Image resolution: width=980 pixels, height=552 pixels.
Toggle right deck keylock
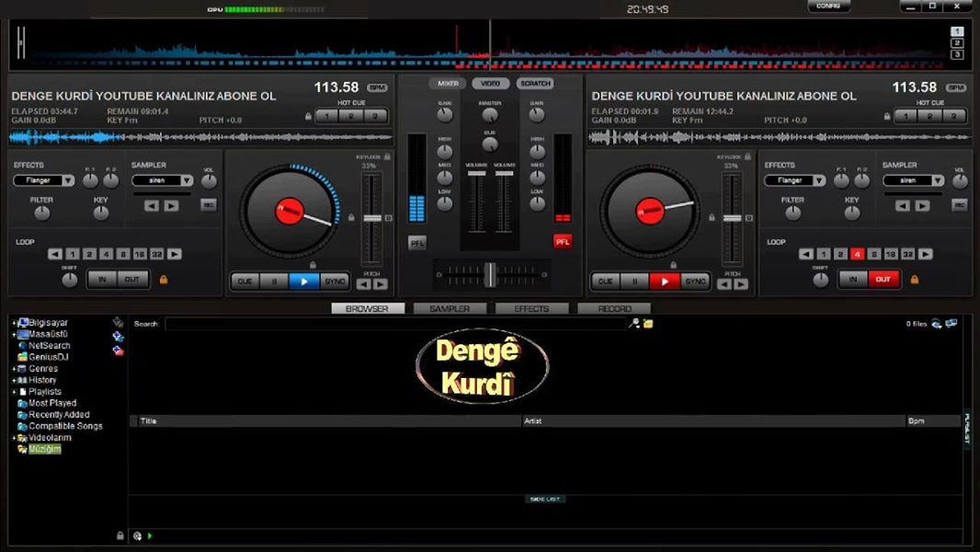747,157
